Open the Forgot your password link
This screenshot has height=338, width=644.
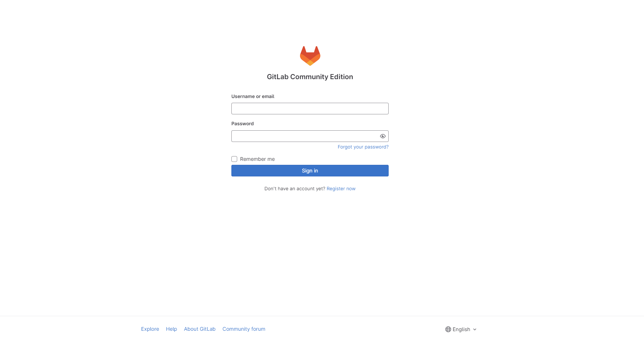(363, 147)
